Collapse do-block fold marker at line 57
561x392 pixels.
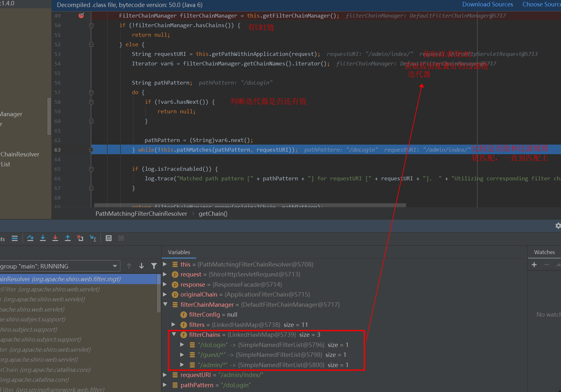tap(91, 92)
